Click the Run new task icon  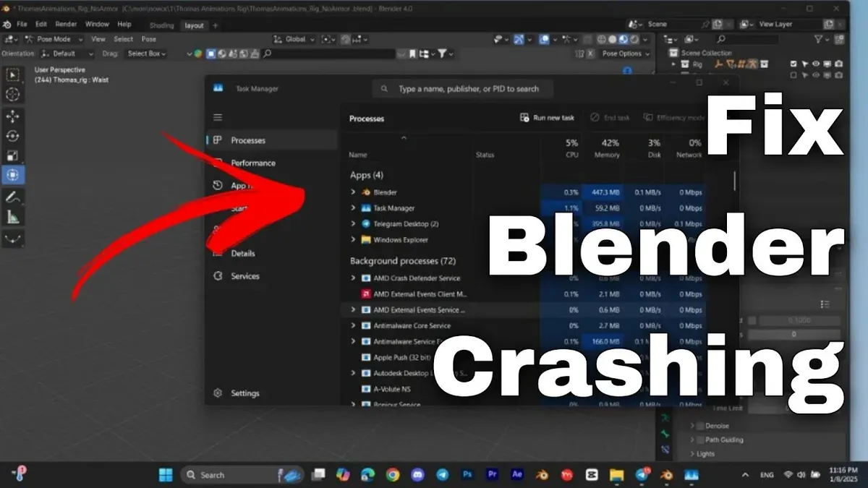tap(524, 118)
